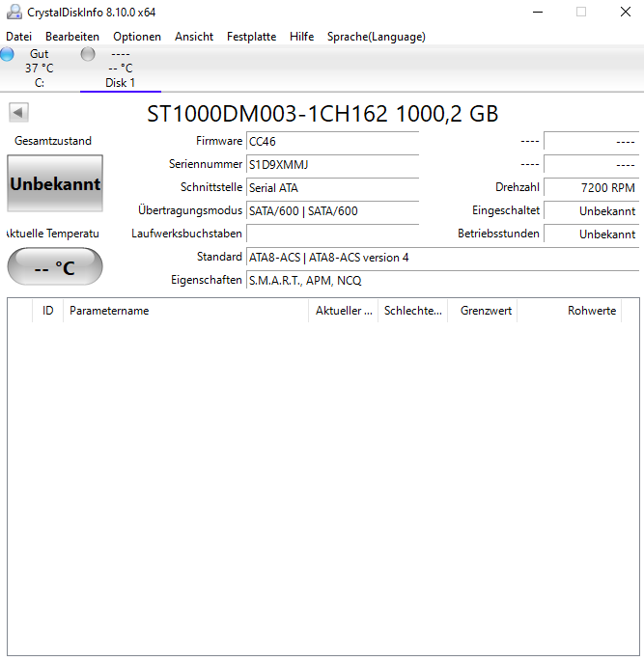Select the Disk 1 drive tab
Screen dimensions: 644x661
click(x=120, y=69)
